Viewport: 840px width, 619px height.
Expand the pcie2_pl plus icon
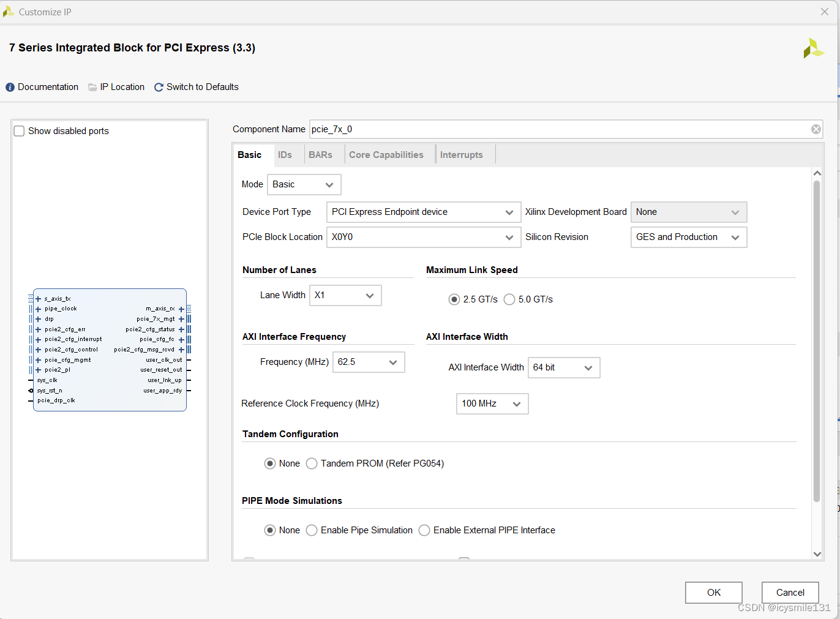(38, 370)
